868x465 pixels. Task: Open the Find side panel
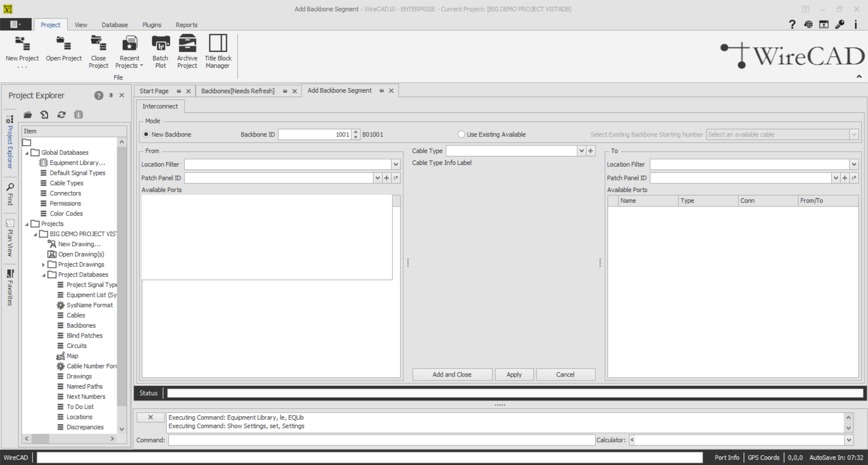point(10,194)
